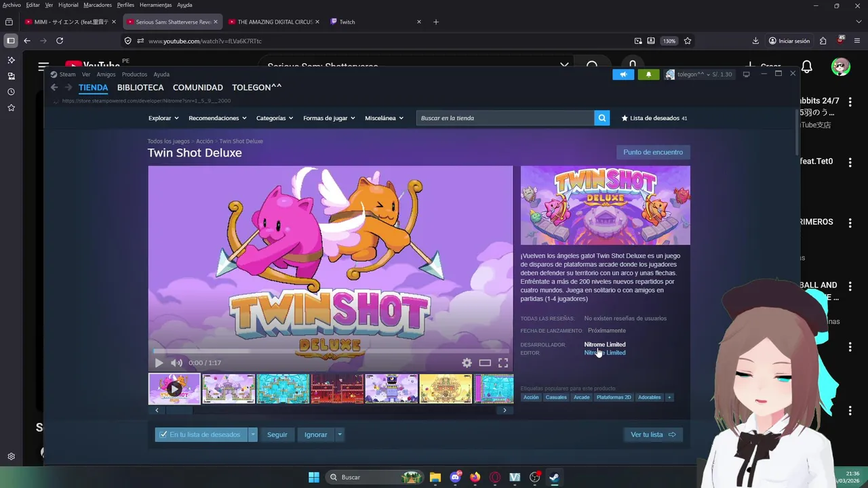The height and width of the screenshot is (488, 868).
Task: Open the Nitrome Limited editor link
Action: click(605, 353)
